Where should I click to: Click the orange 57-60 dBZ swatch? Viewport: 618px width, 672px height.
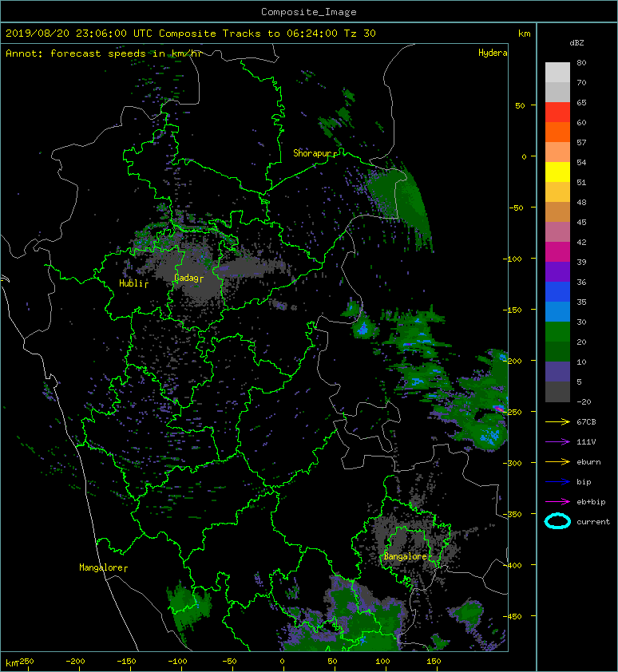click(x=557, y=132)
